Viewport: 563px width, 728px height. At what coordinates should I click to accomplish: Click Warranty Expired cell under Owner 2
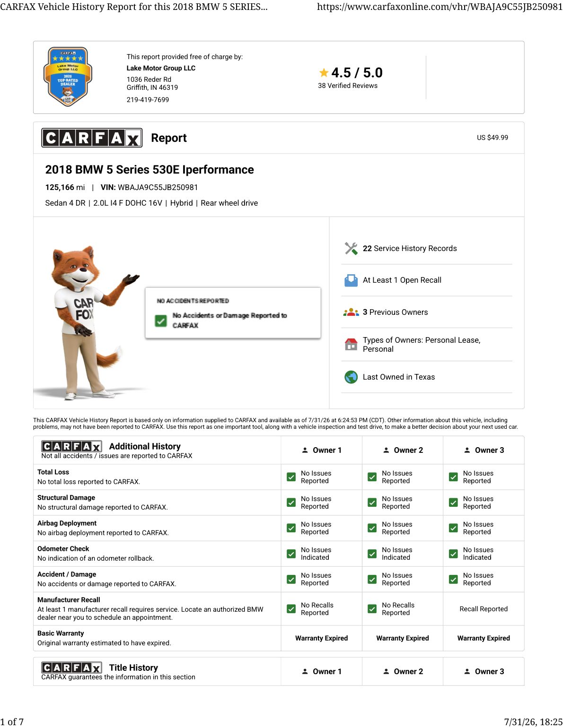point(403,638)
